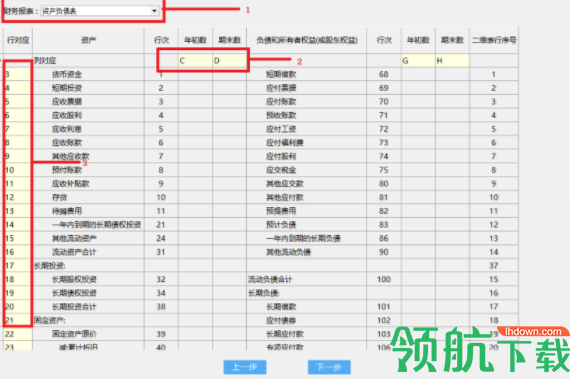Select the 预收账款 liability row
570x379 pixels.
[x=281, y=116]
